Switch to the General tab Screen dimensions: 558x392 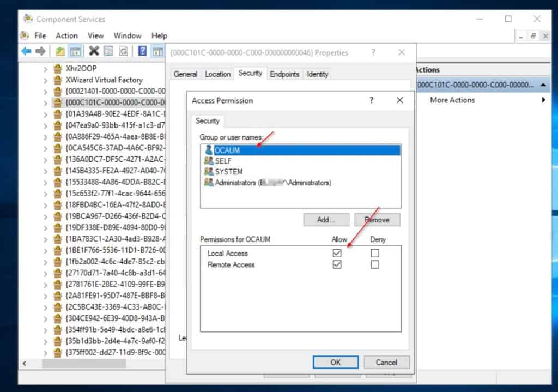185,74
